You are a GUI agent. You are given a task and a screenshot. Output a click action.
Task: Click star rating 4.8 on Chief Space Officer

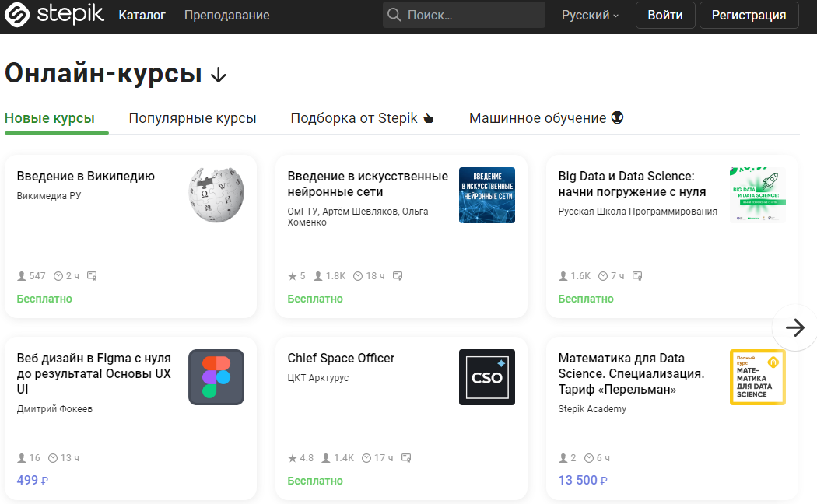click(x=293, y=458)
